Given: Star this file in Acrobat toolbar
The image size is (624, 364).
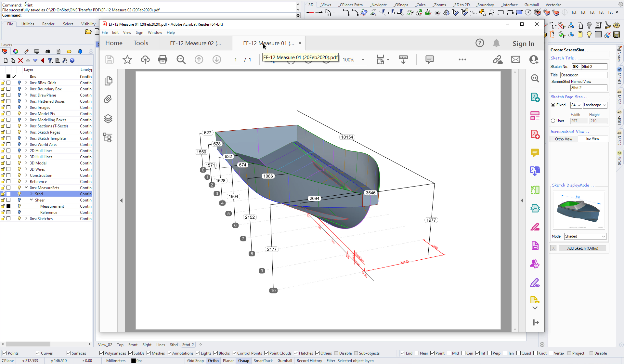Looking at the screenshot, I should click(x=127, y=59).
